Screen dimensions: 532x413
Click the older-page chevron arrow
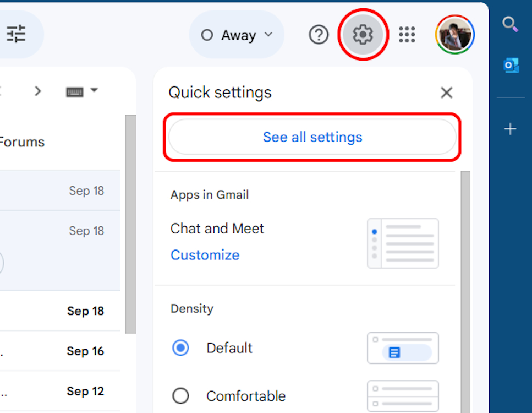37,91
